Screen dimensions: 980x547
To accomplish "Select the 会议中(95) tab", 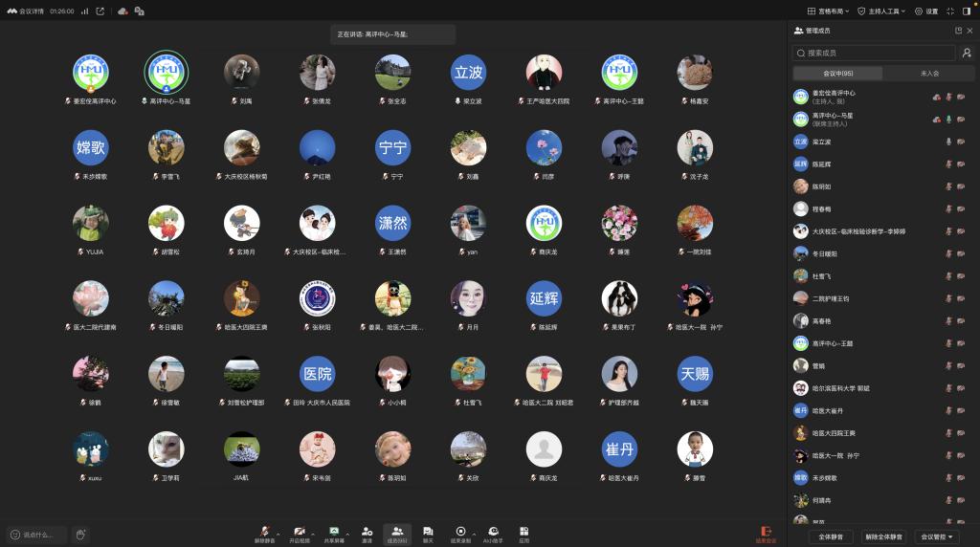I will pos(838,73).
